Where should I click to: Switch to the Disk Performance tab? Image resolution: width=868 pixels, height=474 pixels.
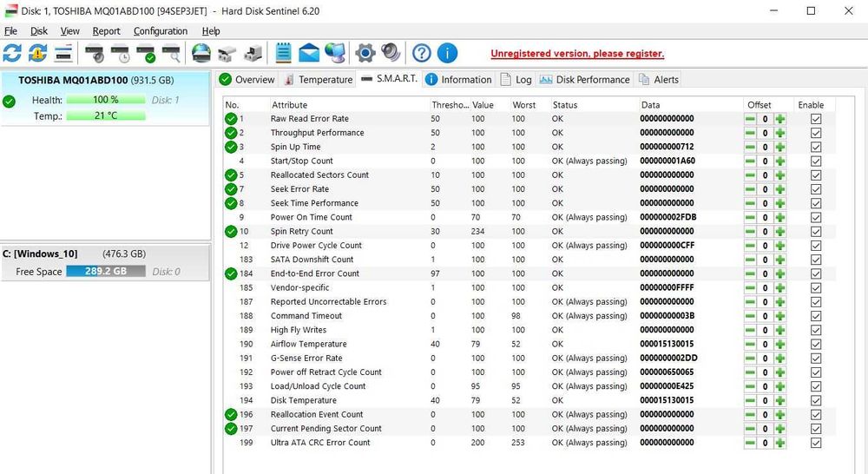584,79
